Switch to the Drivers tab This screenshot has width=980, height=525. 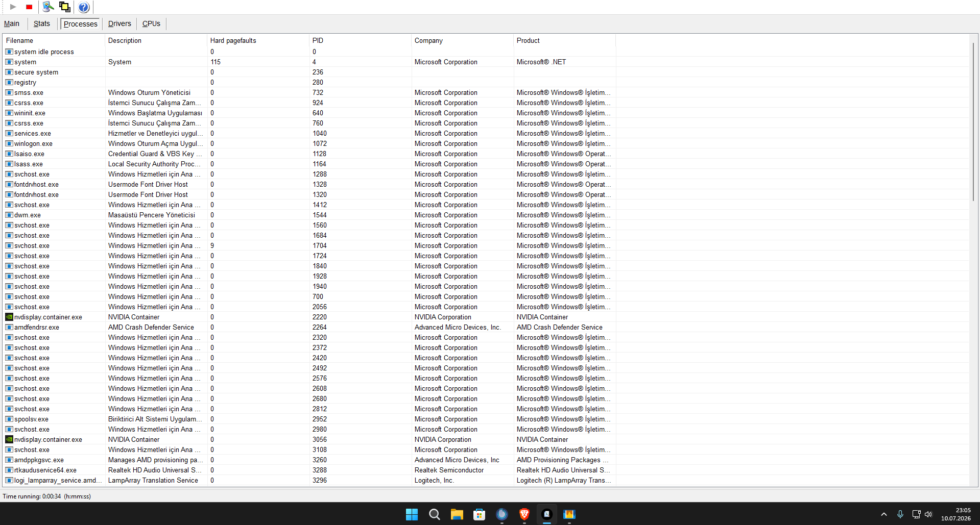point(119,23)
